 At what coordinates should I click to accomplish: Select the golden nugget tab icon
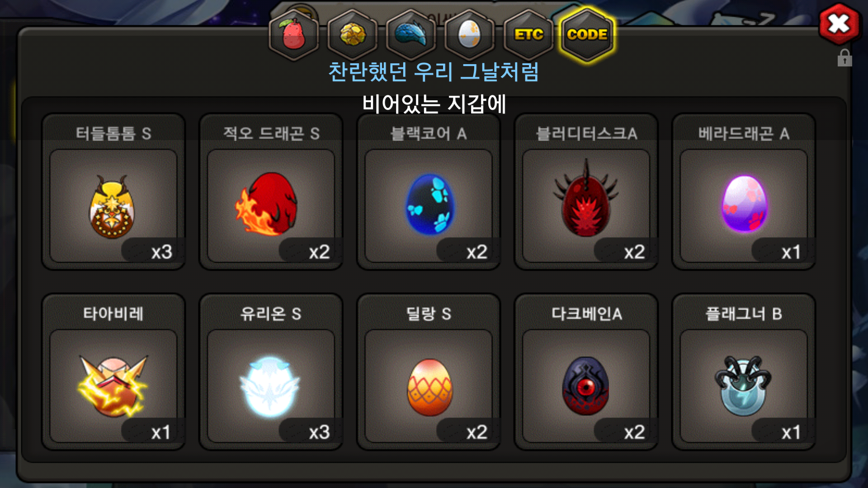353,35
